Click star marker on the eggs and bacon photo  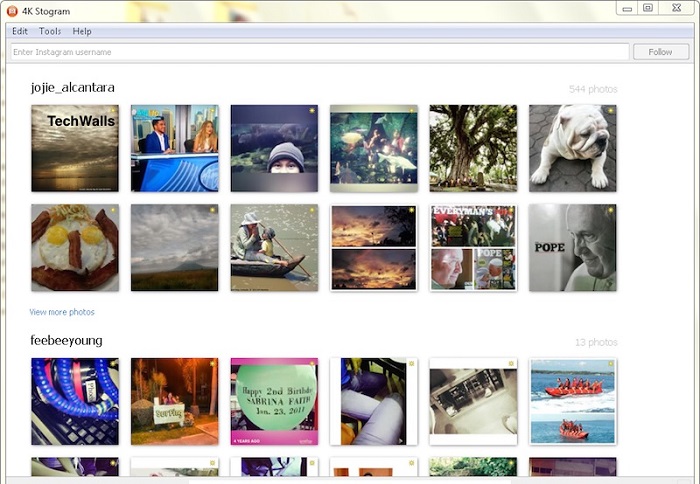[112, 210]
